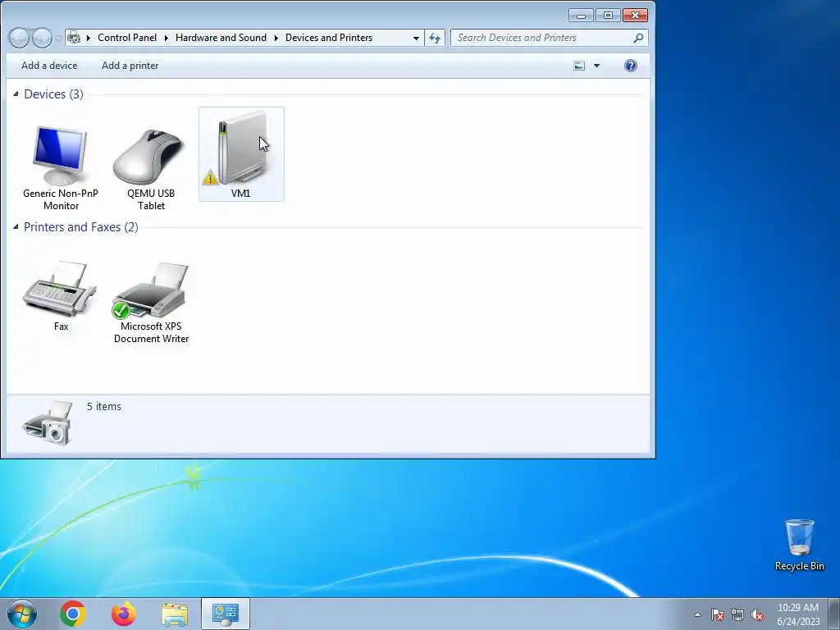Expand the arrow after Hardware and Sound breadcrumb
The height and width of the screenshot is (630, 840).
tap(276, 38)
